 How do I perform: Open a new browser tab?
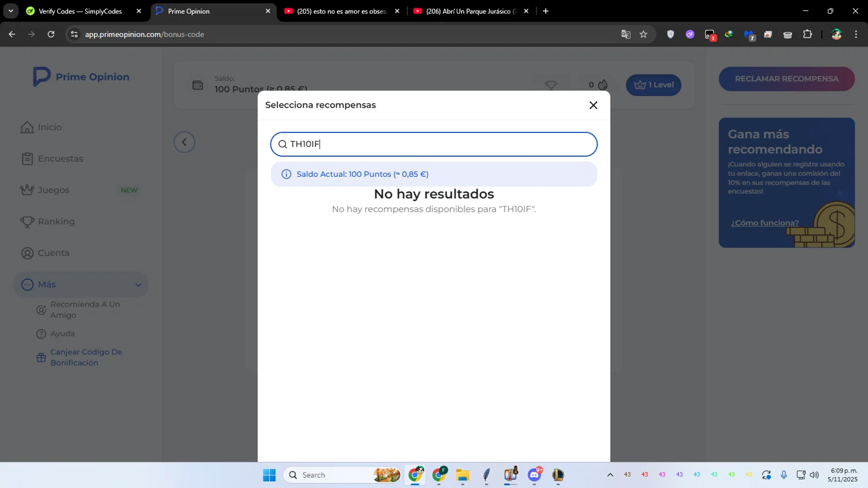click(x=546, y=11)
